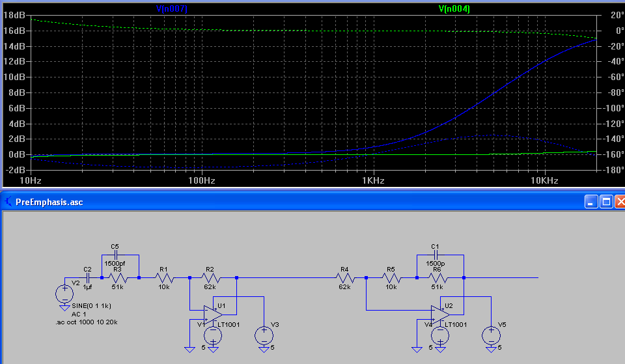Viewport: 625px width, 364px height.
Task: Click the LTspice icon in PreEmphasis.asc title bar
Action: pyautogui.click(x=8, y=201)
